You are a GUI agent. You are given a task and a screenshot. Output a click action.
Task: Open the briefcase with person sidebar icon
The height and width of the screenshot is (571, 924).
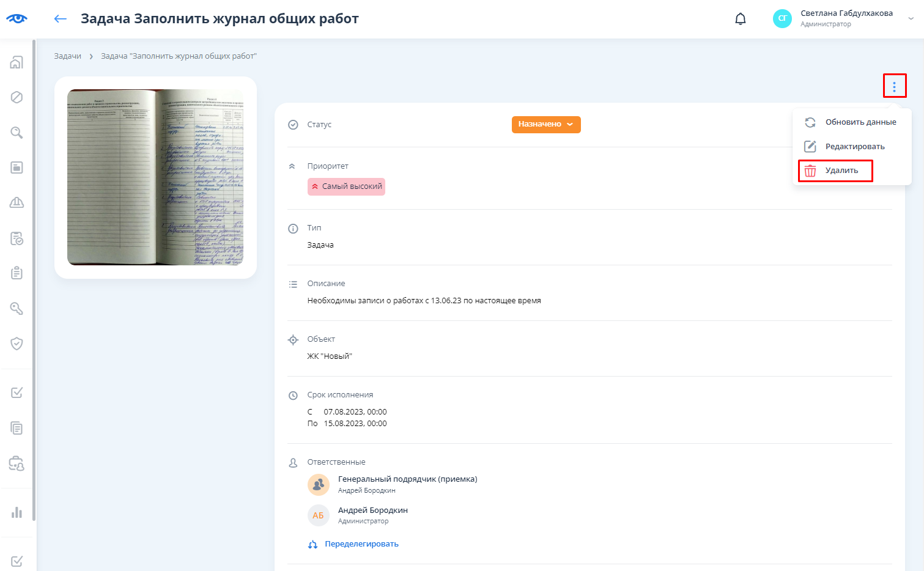click(x=17, y=463)
